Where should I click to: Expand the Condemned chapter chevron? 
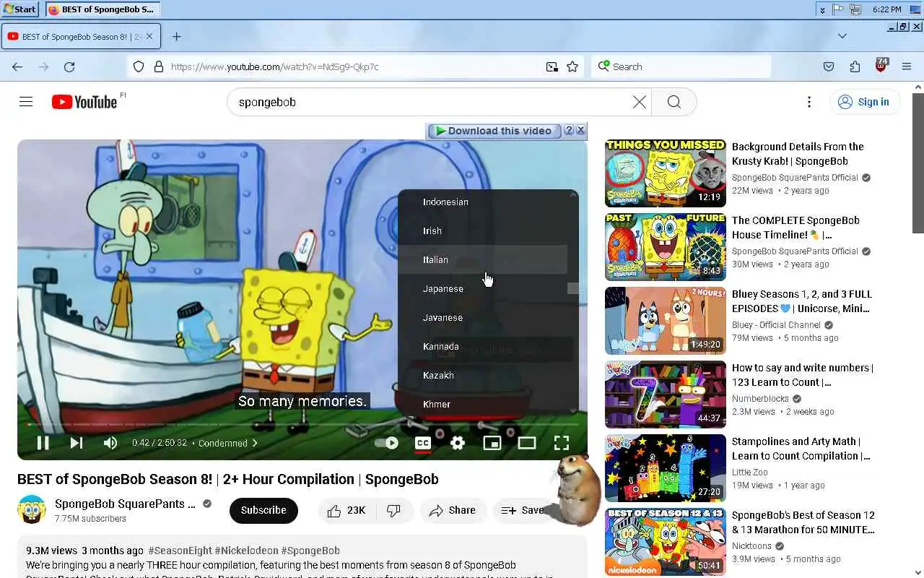255,443
